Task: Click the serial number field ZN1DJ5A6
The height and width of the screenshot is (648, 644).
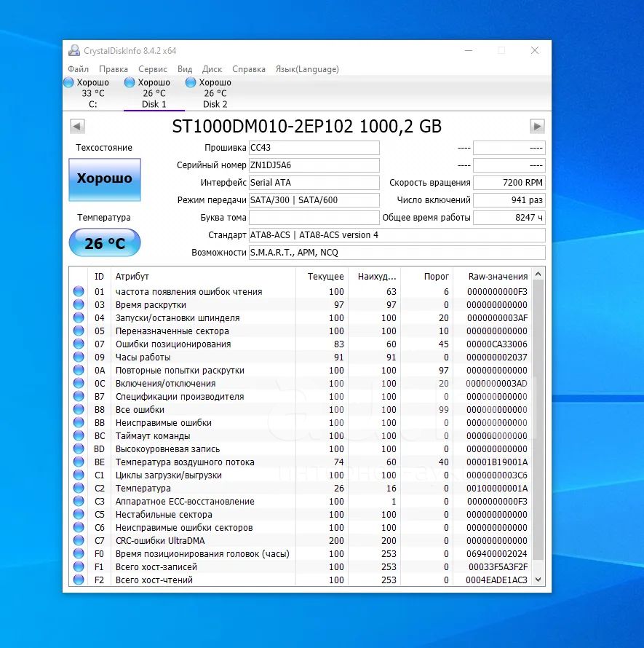Action: click(x=314, y=165)
